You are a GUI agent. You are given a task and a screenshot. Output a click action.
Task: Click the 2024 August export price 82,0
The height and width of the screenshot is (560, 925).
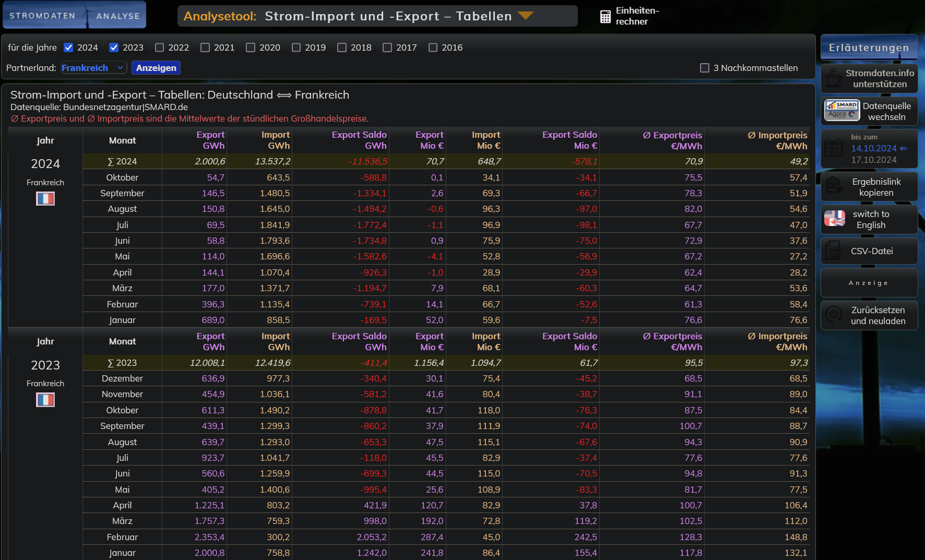693,209
